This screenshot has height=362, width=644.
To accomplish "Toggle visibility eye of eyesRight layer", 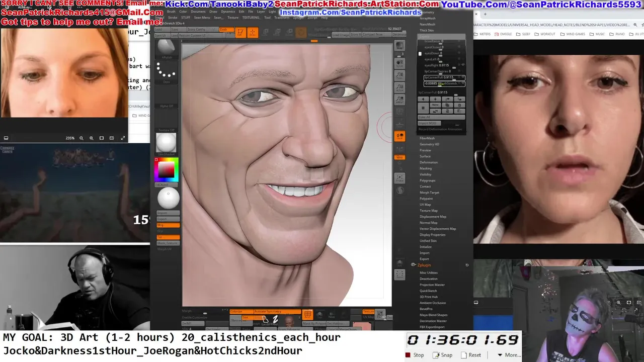I will coord(463,65).
